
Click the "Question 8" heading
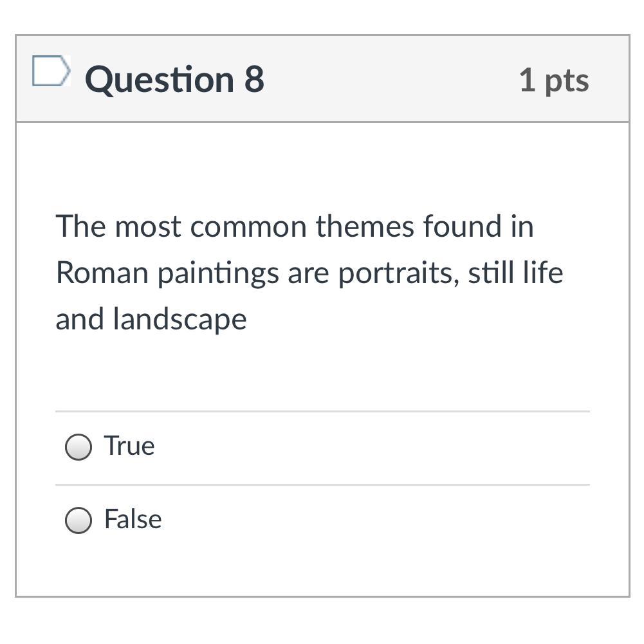pos(174,79)
